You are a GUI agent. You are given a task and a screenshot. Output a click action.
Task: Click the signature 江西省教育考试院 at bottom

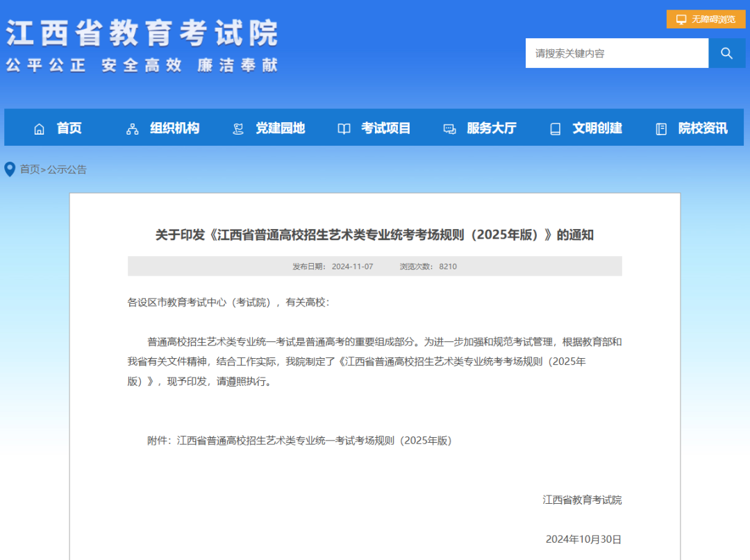click(582, 500)
